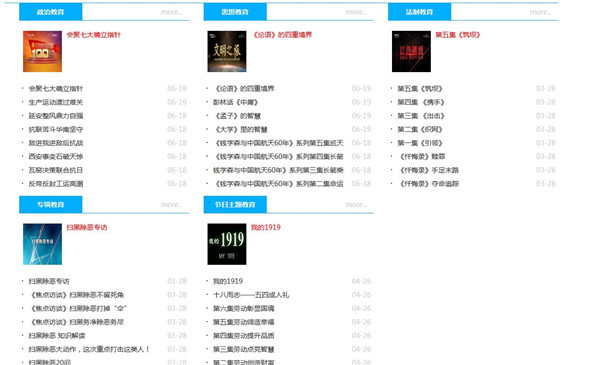Open 扫黑除恶 知识解读 list item
Viewport: 600px width, 365px height.
[57, 336]
